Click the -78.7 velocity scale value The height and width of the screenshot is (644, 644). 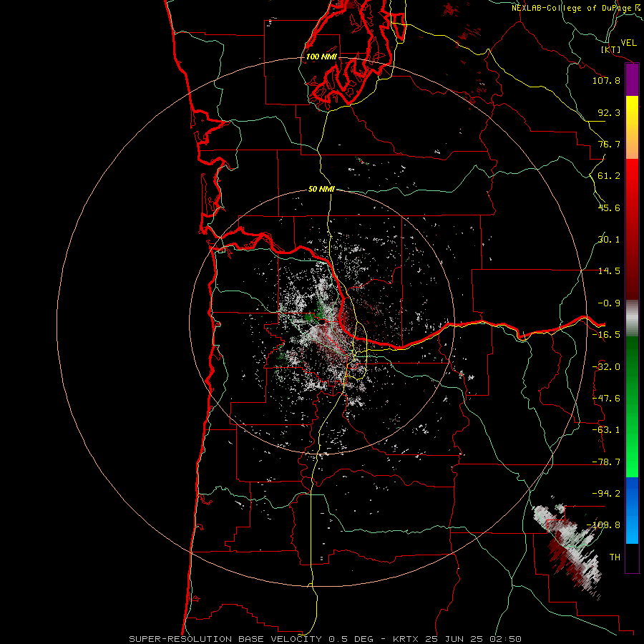pos(606,462)
